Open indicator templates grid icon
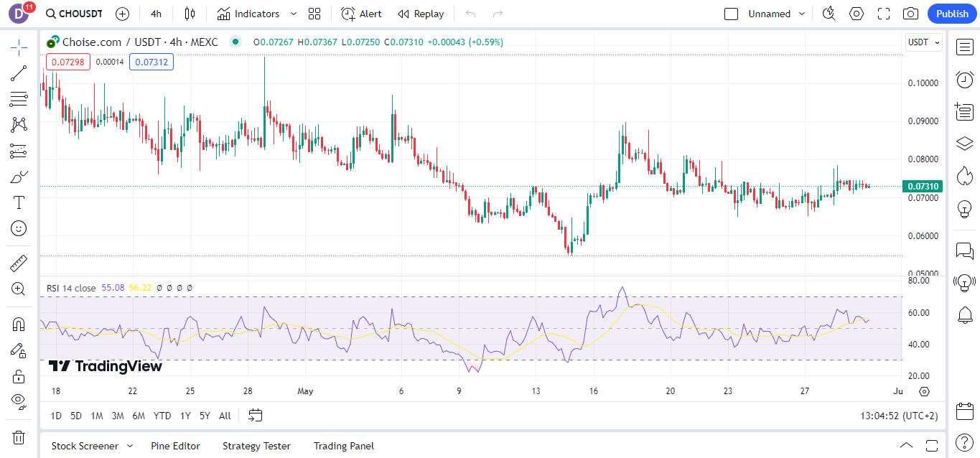Viewport: 980px width, 458px height. click(x=314, y=14)
